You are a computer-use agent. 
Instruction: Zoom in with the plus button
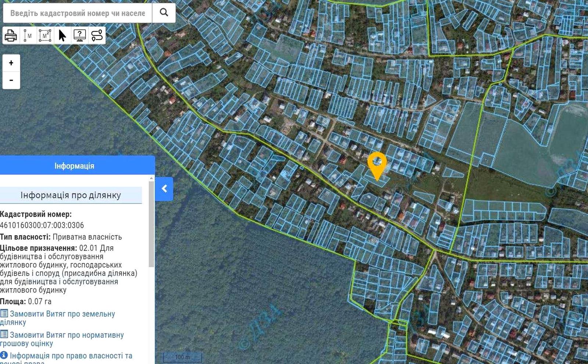point(11,63)
